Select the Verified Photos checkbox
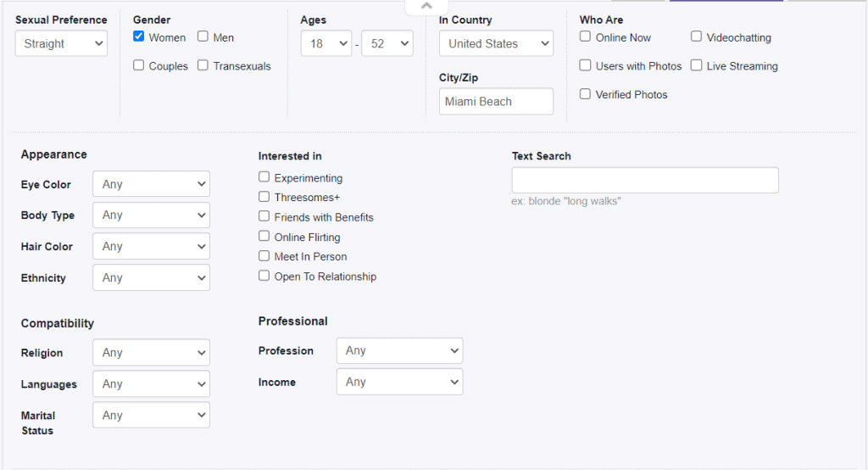 [586, 94]
